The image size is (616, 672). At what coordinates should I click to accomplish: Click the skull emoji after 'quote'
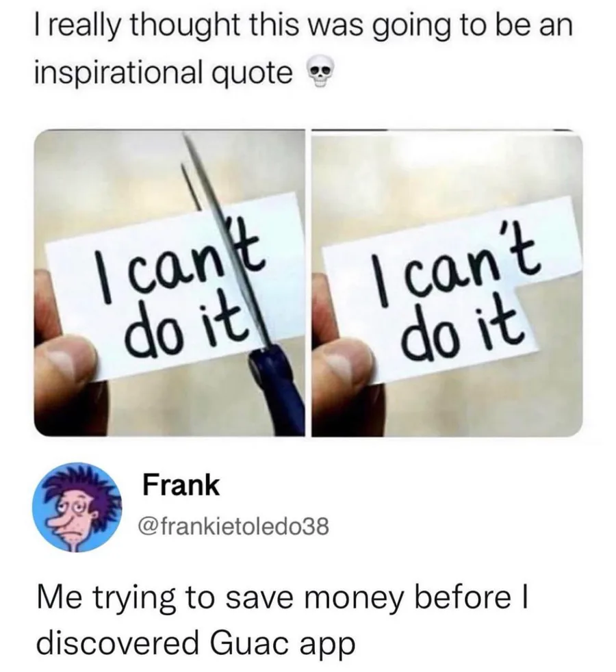pos(319,75)
